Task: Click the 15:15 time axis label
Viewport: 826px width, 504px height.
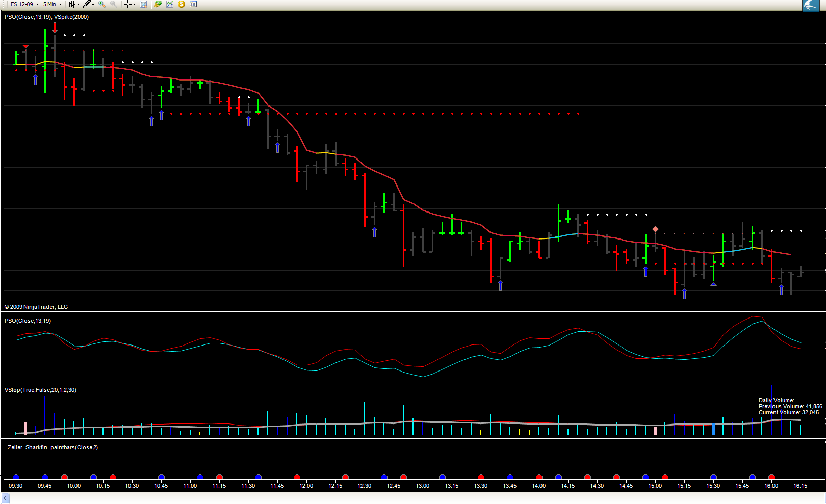Action: [684, 486]
